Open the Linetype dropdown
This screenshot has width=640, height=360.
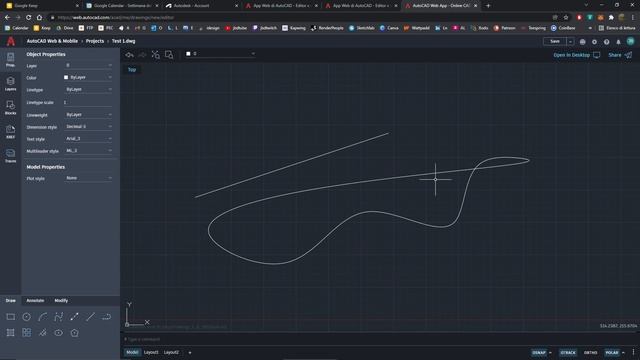pos(88,89)
